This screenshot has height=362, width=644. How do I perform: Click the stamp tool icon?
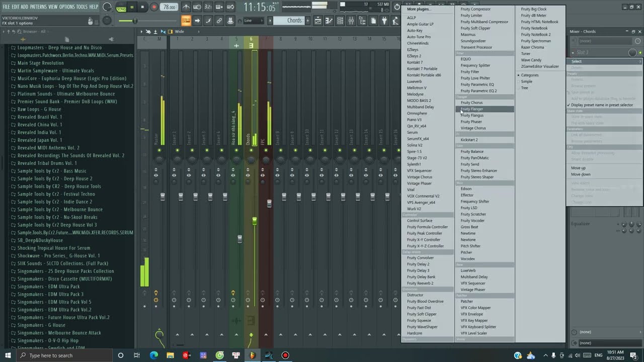tap(230, 21)
